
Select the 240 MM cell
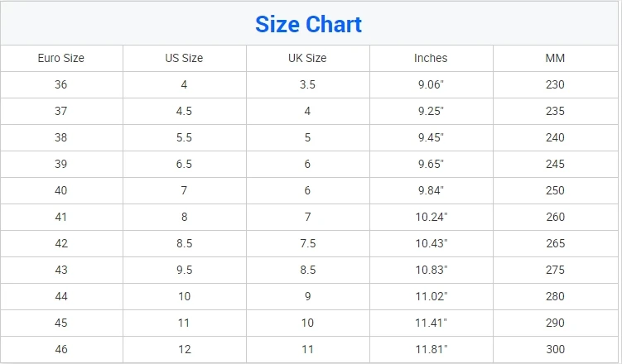555,137
